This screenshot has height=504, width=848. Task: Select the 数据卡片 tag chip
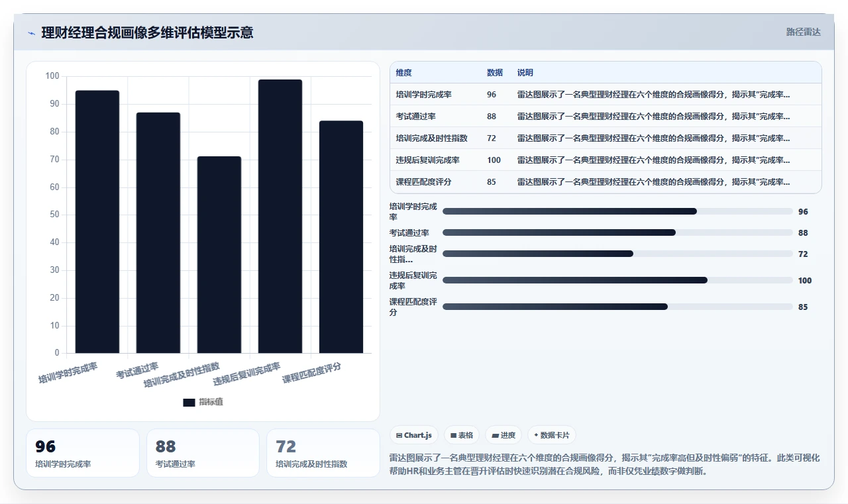pos(552,435)
